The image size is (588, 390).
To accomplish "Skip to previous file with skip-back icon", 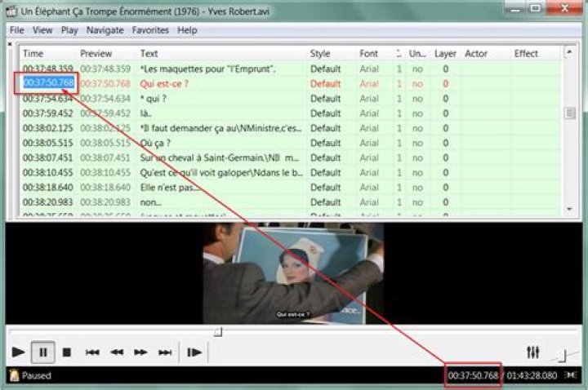I will click(x=92, y=352).
